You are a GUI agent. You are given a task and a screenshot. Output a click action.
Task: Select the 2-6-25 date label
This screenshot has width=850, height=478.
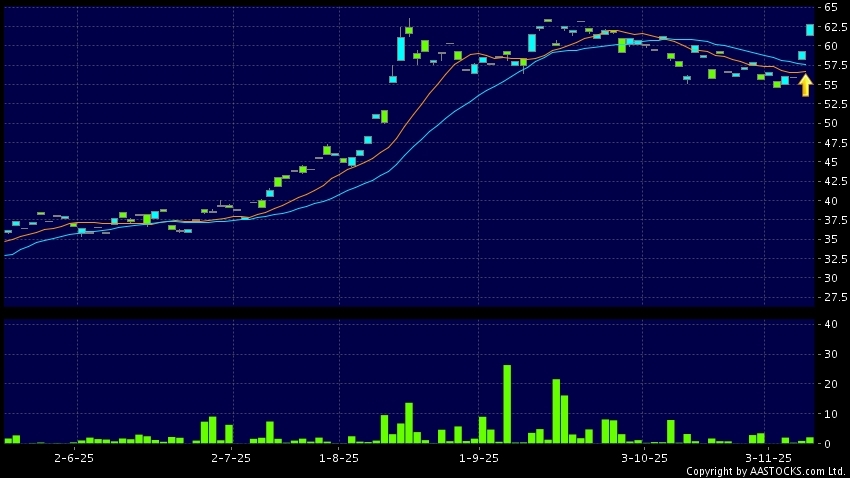pos(74,457)
